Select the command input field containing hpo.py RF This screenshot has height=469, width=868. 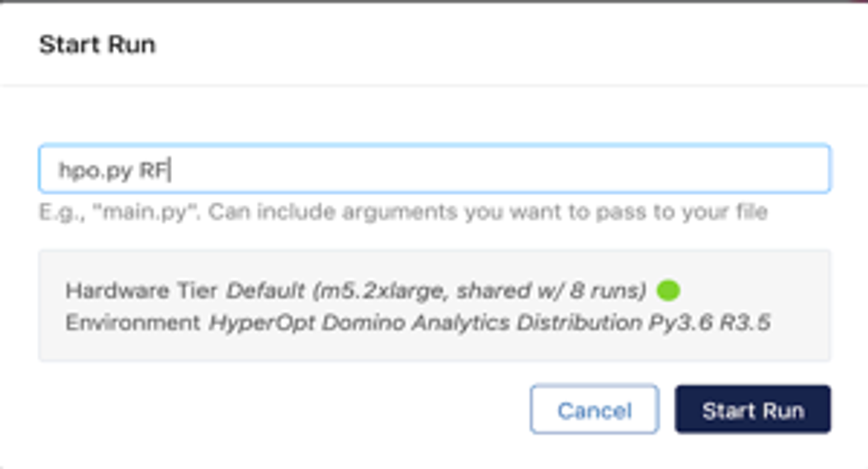[x=434, y=168]
